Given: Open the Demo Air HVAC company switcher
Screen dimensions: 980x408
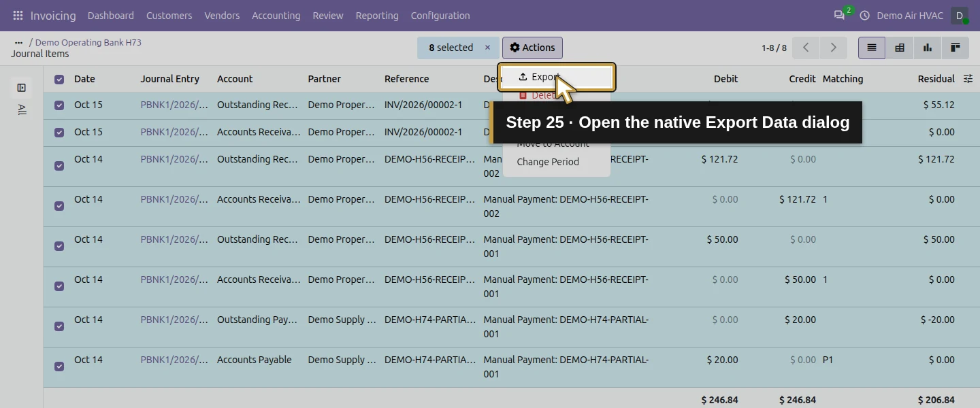Looking at the screenshot, I should [x=910, y=16].
